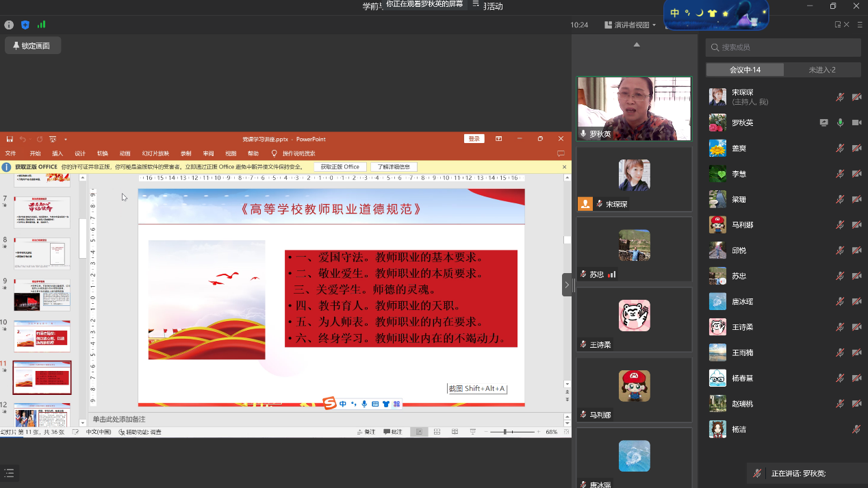This screenshot has width=868, height=488.
Task: Switch to the 未进入·2 tab
Action: coord(822,70)
